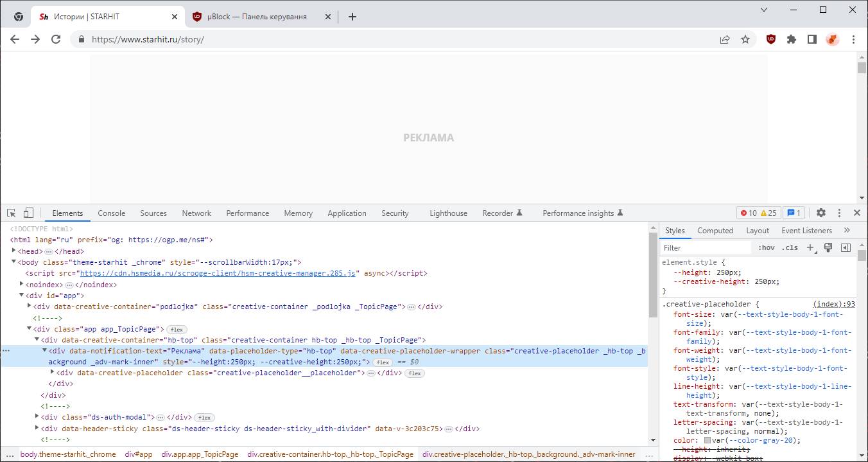Click the styles Filter input field
The height and width of the screenshot is (462, 868).
tap(705, 247)
